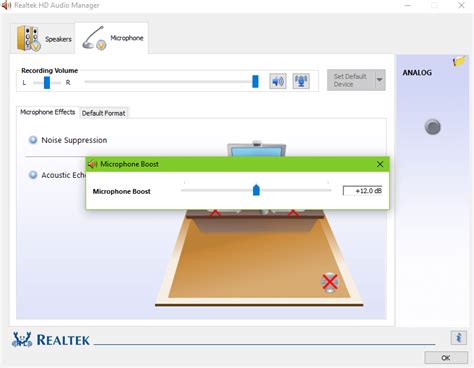Screen dimensions: 474x368
Task: Click the Realtek HD Audio Manager title icon
Action: (x=6, y=5)
